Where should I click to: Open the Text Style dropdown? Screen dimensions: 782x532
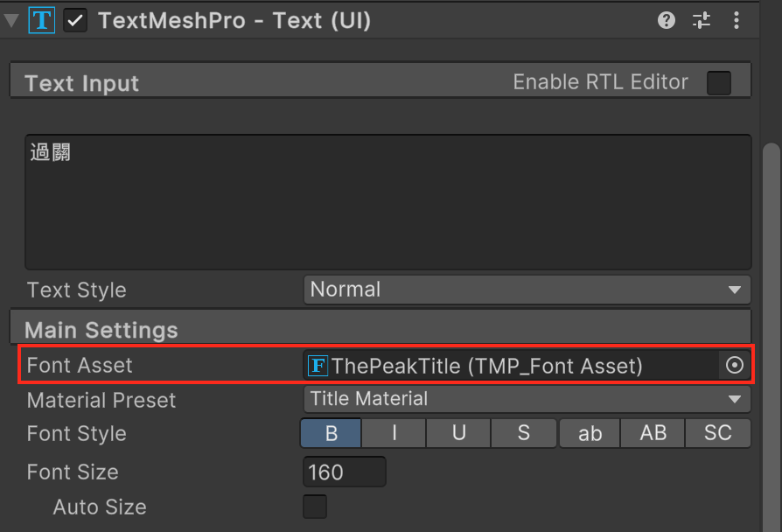point(527,290)
